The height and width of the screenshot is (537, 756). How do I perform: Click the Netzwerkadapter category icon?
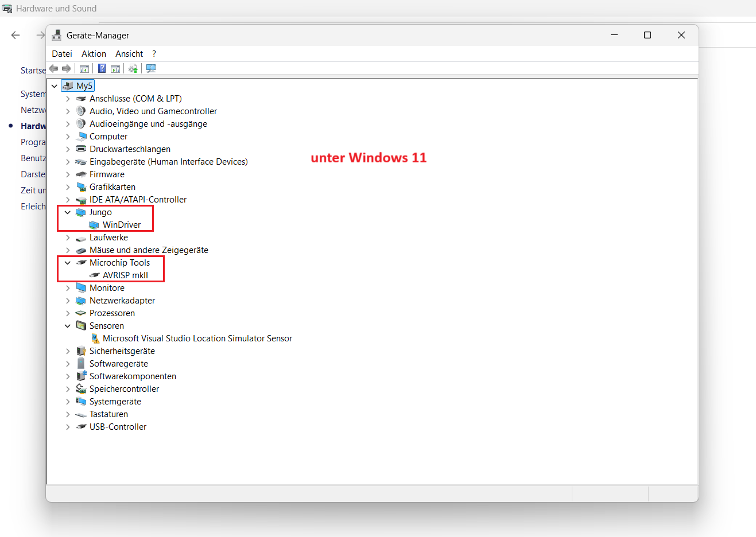pyautogui.click(x=81, y=301)
